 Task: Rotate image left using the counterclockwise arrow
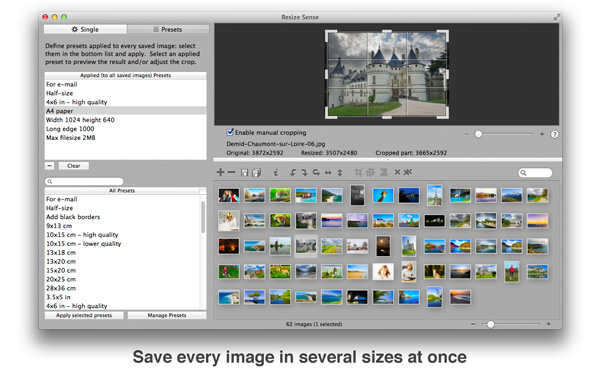pos(293,173)
